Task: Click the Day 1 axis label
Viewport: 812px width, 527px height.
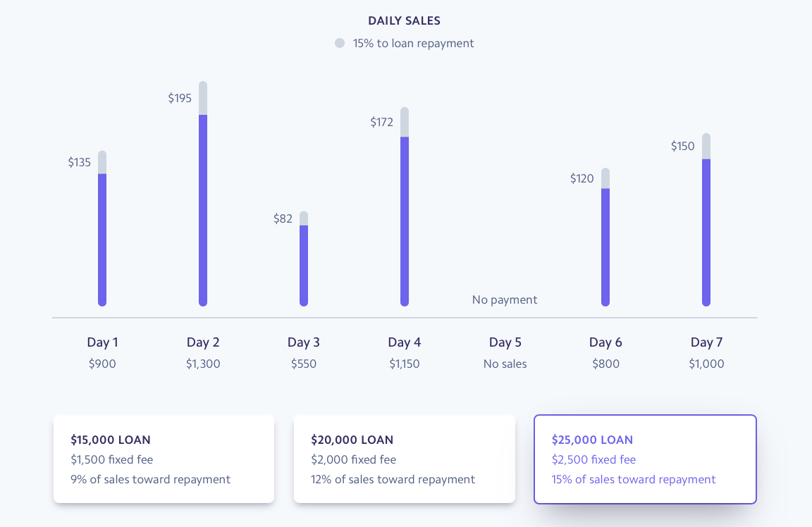Action: [x=102, y=342]
